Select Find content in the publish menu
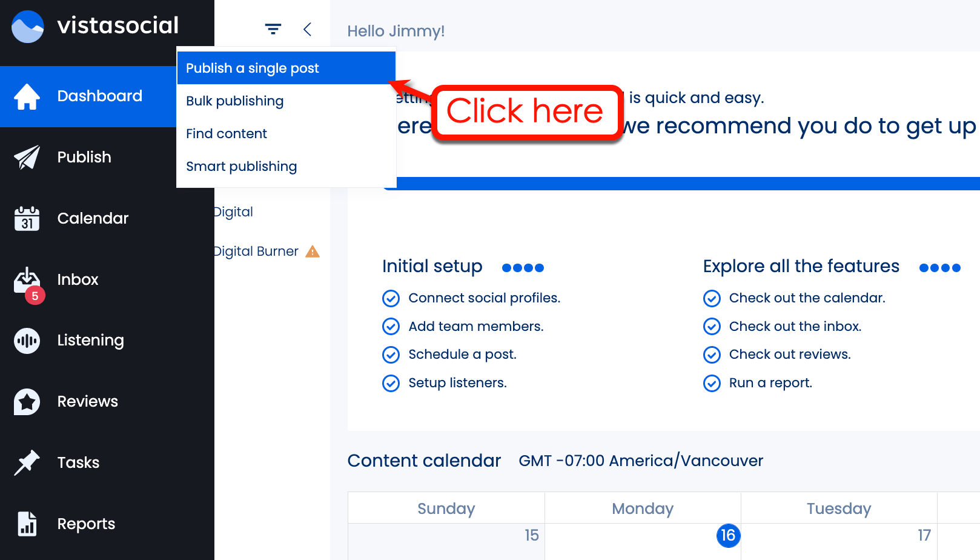Image resolution: width=980 pixels, height=560 pixels. tap(226, 133)
